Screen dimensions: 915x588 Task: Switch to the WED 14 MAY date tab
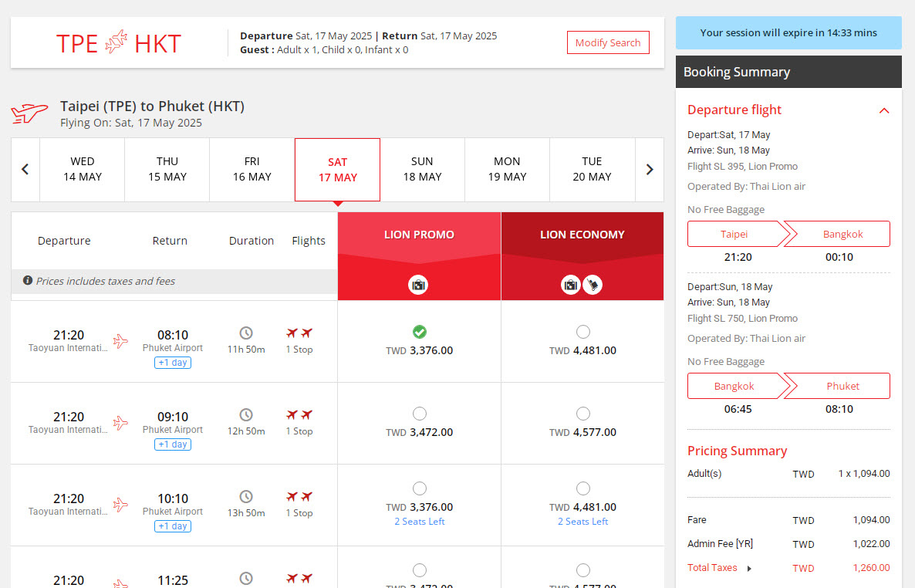83,169
